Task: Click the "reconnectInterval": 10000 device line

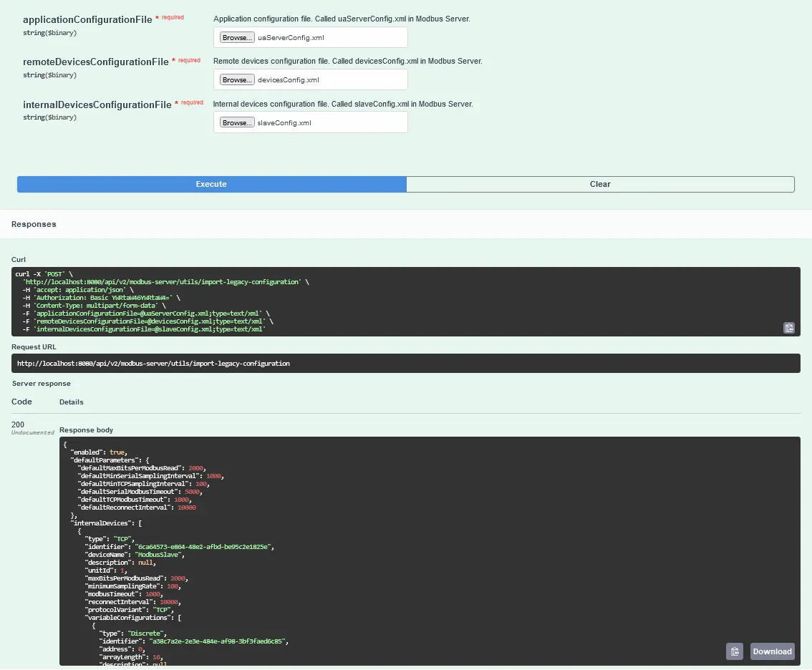Action: click(133, 602)
